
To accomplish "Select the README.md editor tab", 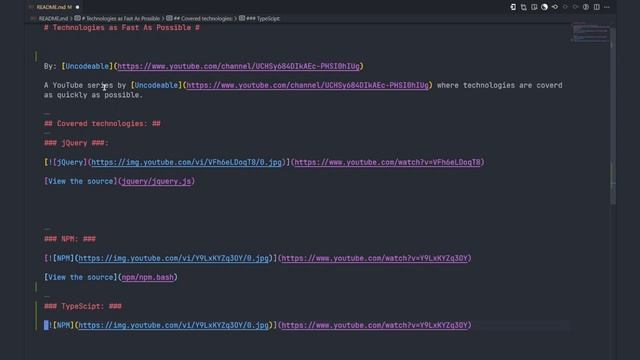I will (54, 7).
